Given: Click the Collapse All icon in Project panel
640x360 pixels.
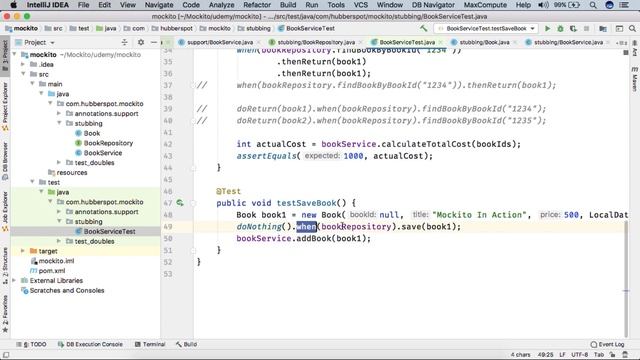Looking at the screenshot, I should pos(124,42).
